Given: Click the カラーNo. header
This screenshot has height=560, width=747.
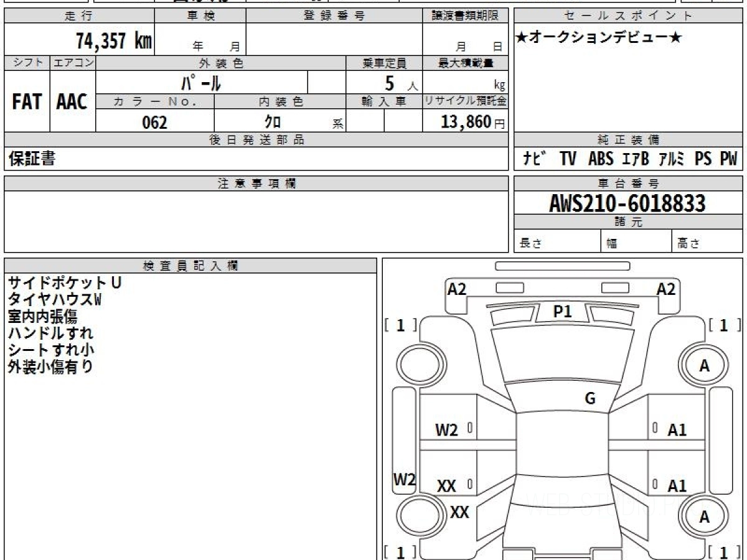Looking at the screenshot, I should 155,102.
